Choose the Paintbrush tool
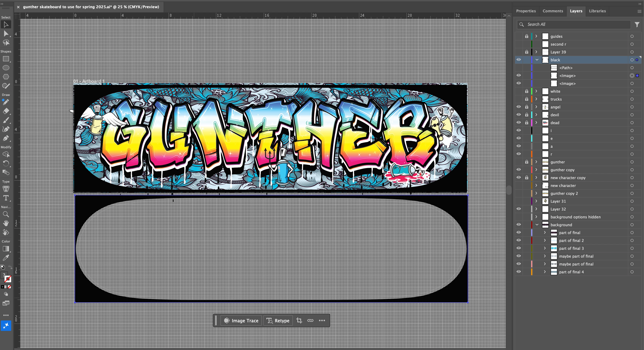Screen dimensions: 644x350 [6, 120]
